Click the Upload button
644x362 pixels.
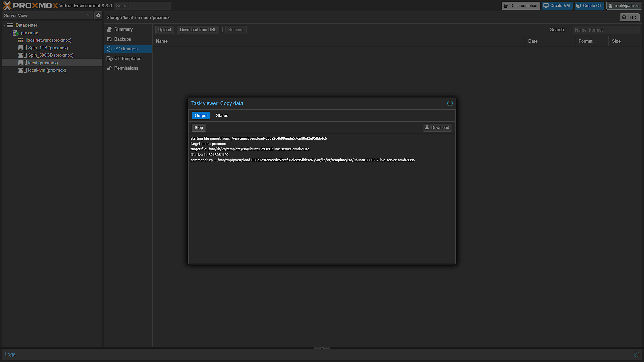(x=165, y=30)
